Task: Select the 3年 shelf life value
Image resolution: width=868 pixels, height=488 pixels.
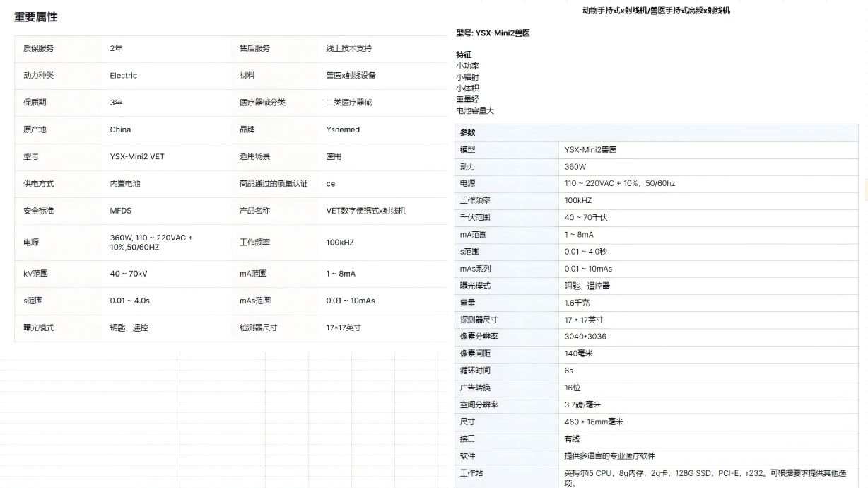Action: (x=116, y=102)
